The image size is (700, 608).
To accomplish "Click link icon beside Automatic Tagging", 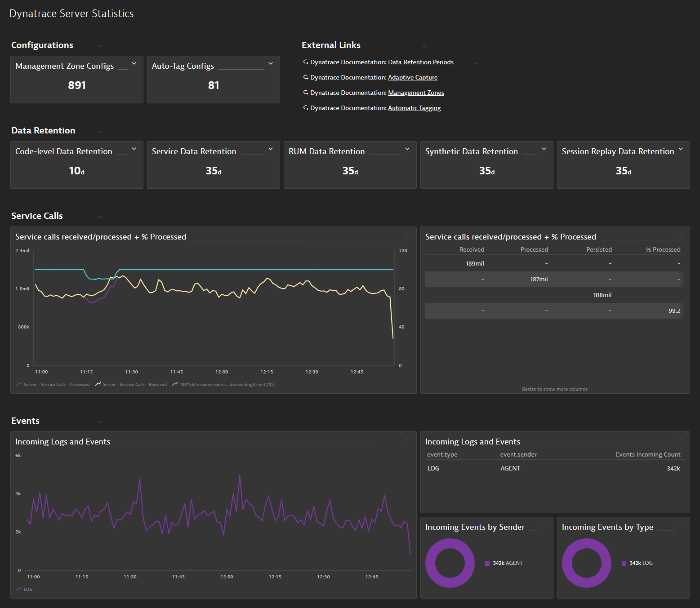I will [306, 108].
